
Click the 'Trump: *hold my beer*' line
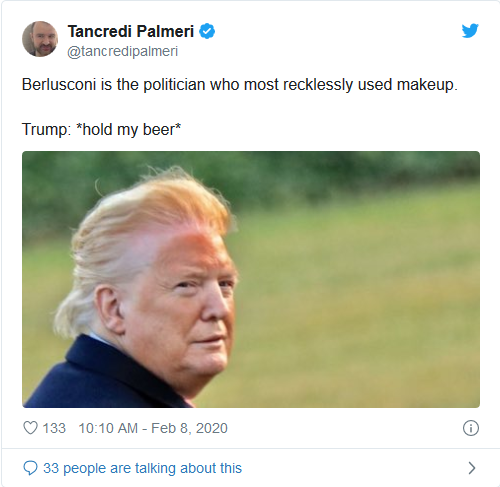(101, 129)
